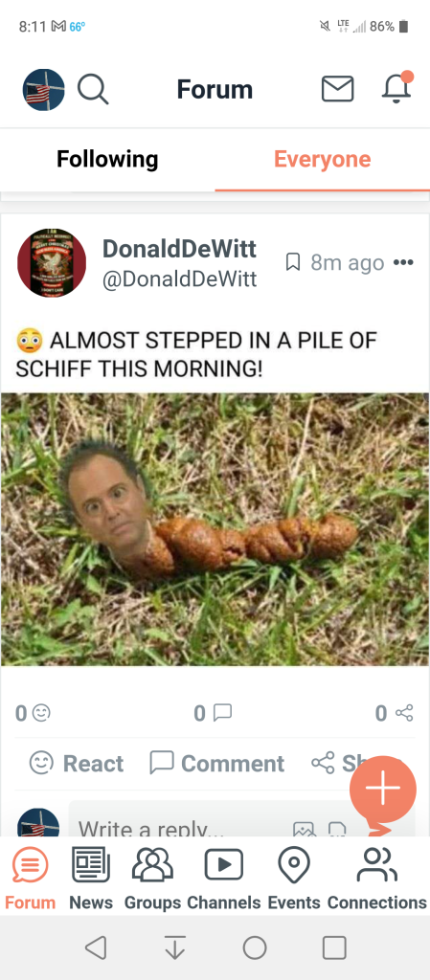Switch to the Following tab
This screenshot has width=430, height=980.
pyautogui.click(x=107, y=160)
